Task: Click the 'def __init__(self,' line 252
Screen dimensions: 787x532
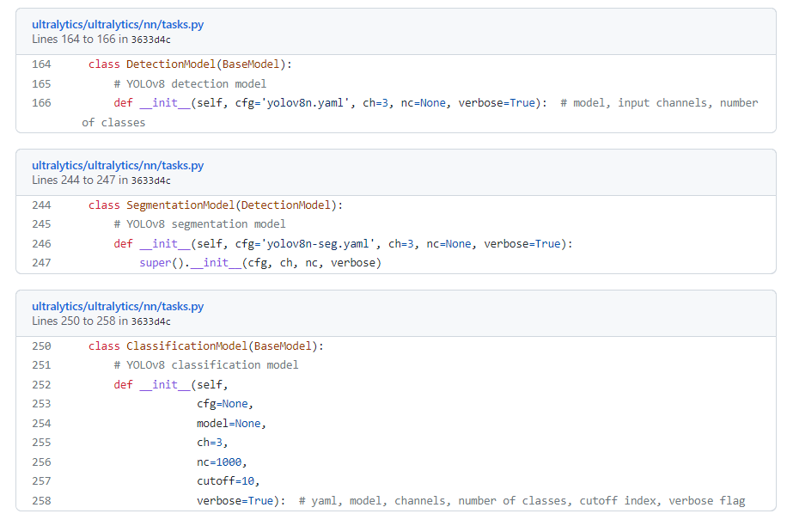Action: click(x=171, y=385)
